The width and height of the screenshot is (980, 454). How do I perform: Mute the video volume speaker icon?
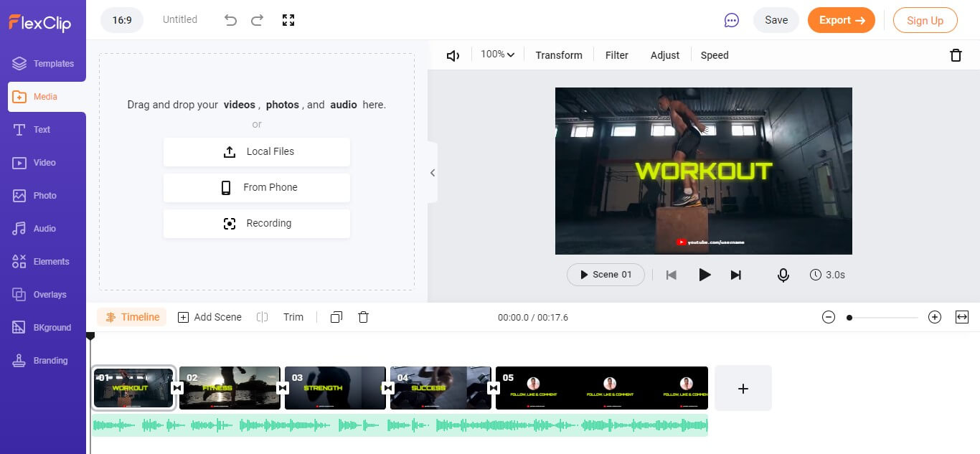tap(453, 55)
